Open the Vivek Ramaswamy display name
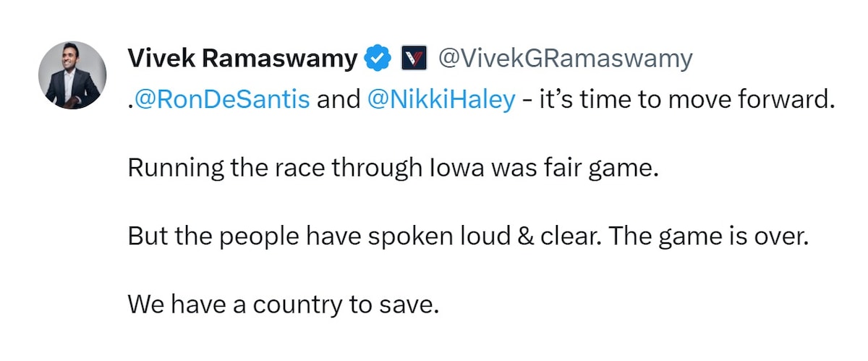This screenshot has width=868, height=361. click(242, 59)
